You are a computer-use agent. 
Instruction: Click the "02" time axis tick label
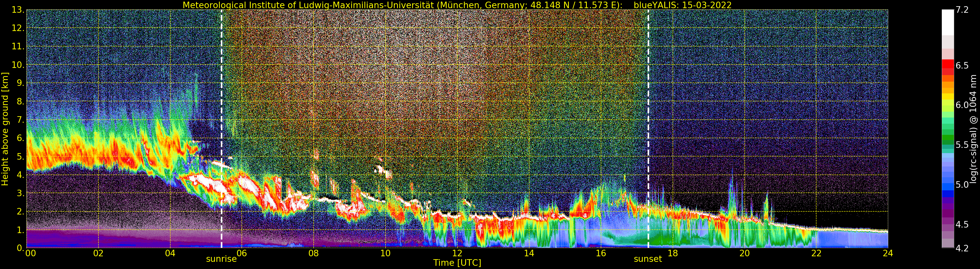[x=98, y=253]
